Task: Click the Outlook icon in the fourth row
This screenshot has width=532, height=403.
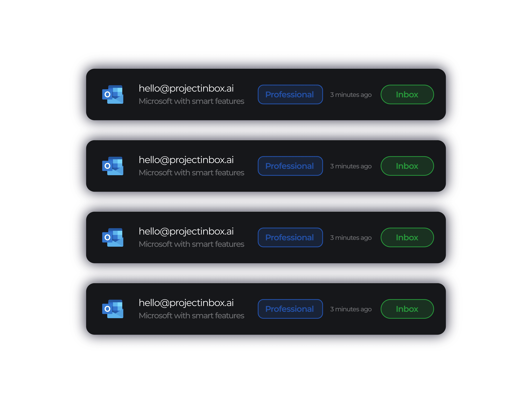Action: point(113,309)
